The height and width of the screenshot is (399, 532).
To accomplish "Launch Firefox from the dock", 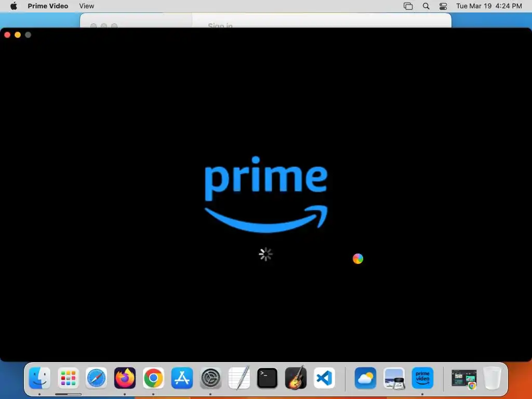I will pyautogui.click(x=125, y=378).
